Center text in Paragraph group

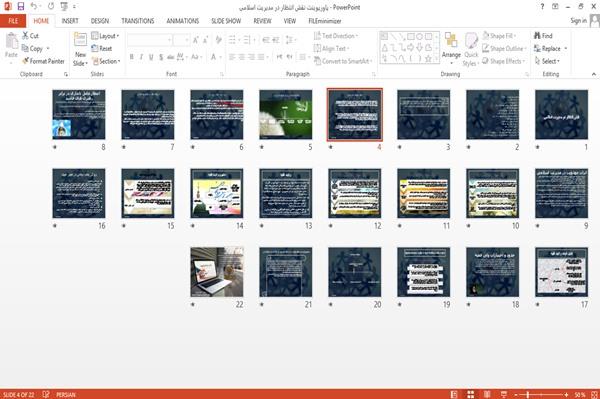242,57
